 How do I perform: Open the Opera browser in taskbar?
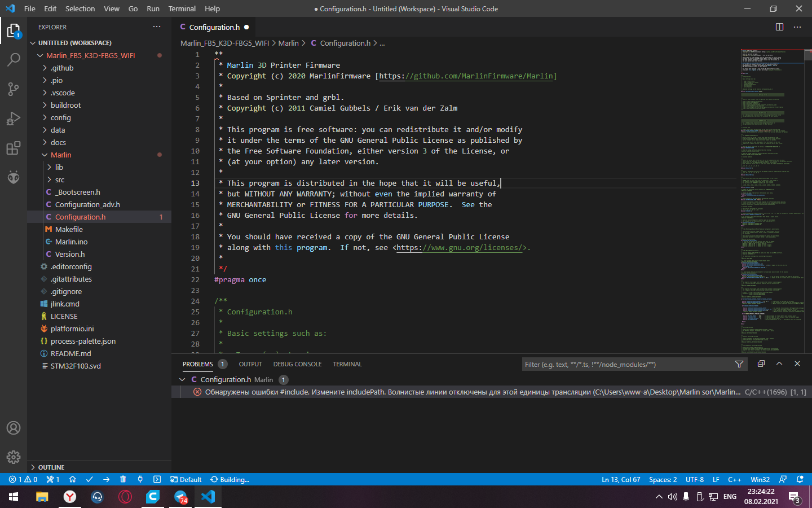[x=125, y=497]
